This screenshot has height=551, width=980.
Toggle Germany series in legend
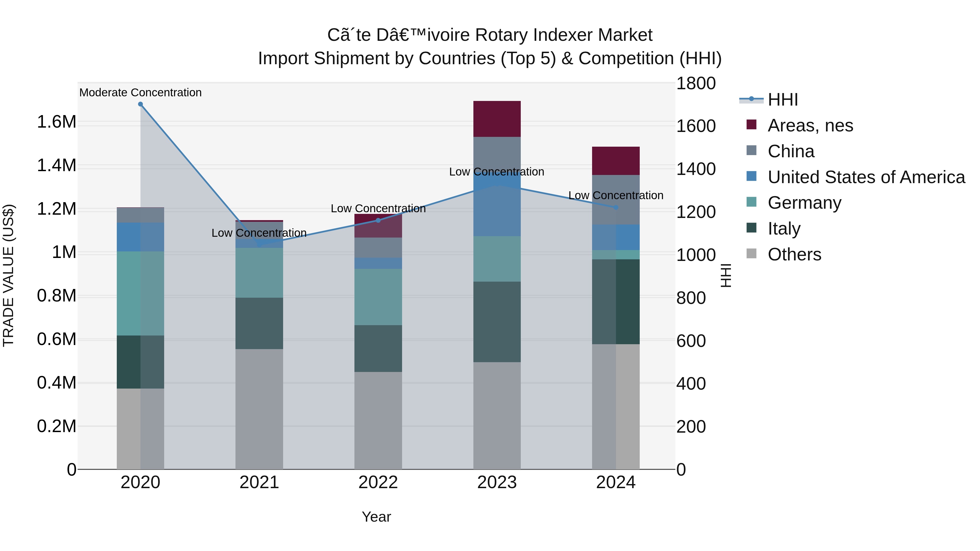tap(794, 203)
